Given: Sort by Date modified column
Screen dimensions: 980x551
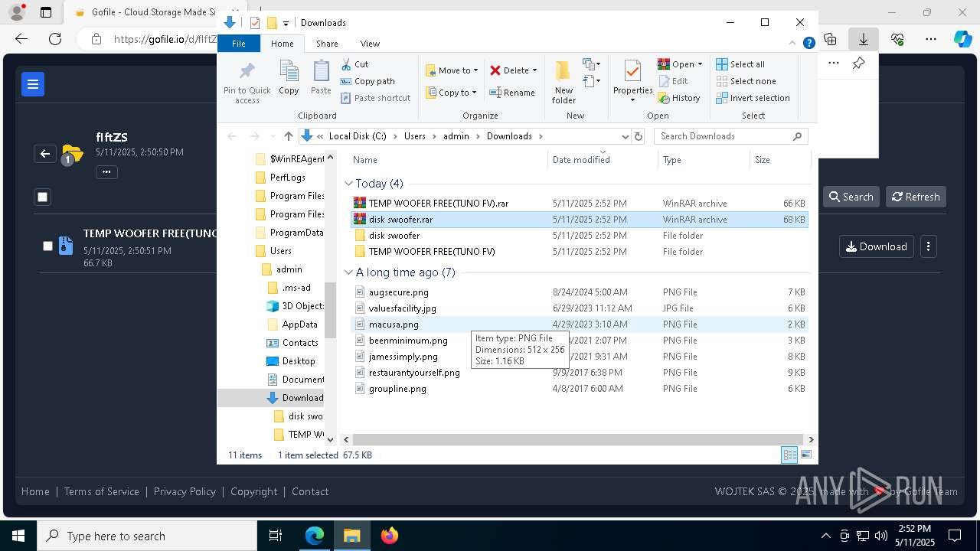Looking at the screenshot, I should (x=581, y=160).
